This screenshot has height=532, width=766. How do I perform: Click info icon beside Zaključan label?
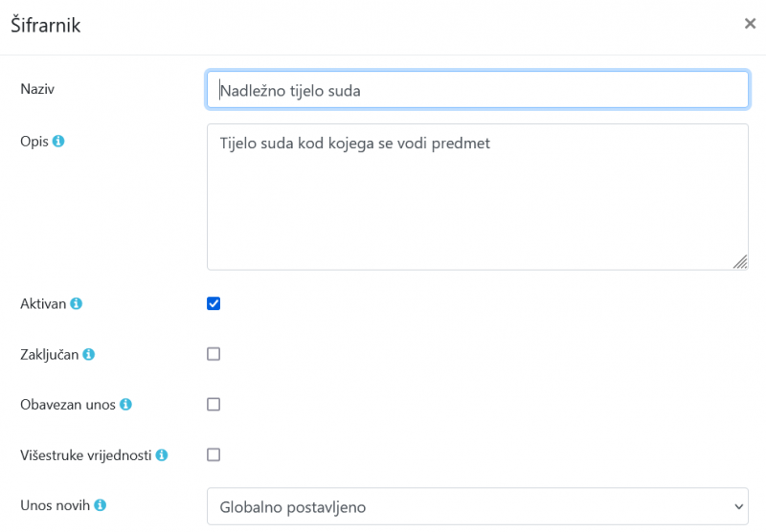(88, 354)
